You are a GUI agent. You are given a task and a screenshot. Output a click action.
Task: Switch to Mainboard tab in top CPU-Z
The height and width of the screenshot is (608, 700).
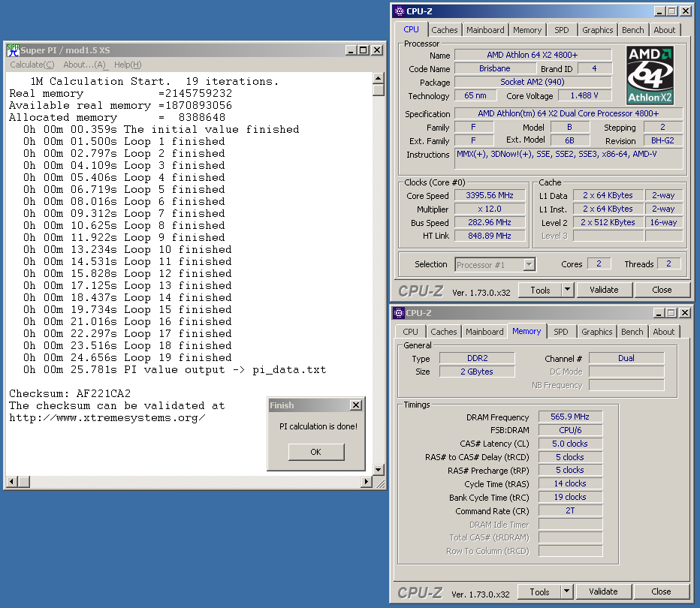(485, 30)
